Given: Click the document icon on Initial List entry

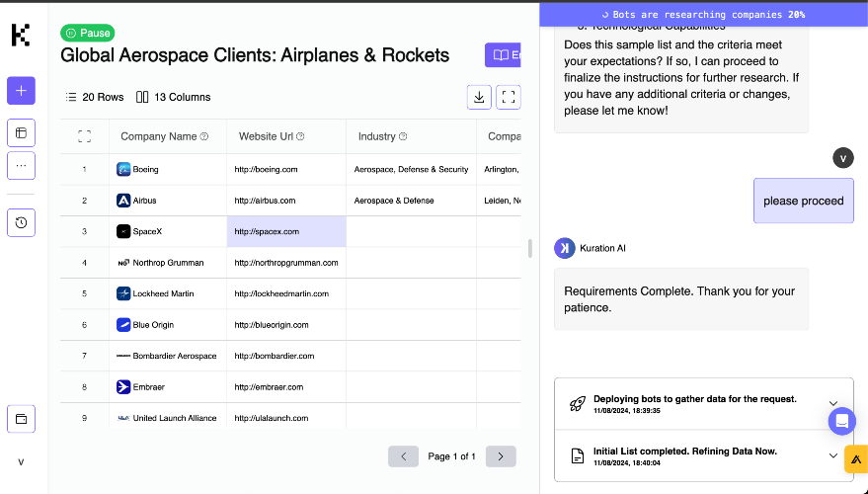Looking at the screenshot, I should coord(578,455).
